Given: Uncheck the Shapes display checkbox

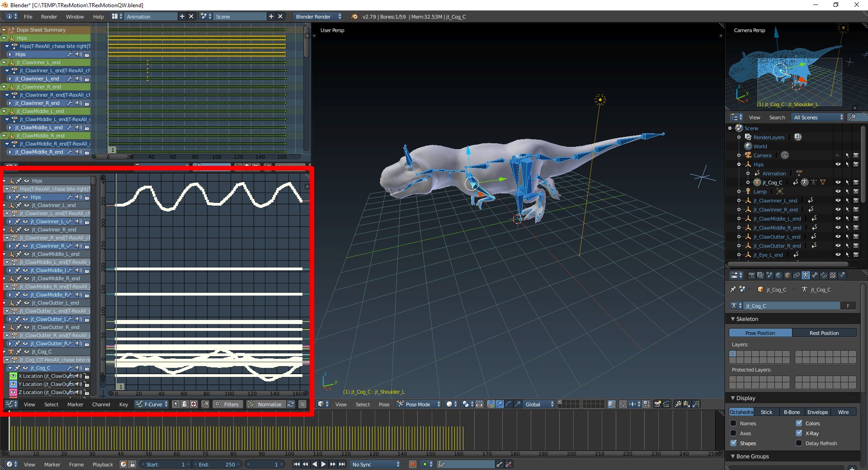Looking at the screenshot, I should coord(733,443).
